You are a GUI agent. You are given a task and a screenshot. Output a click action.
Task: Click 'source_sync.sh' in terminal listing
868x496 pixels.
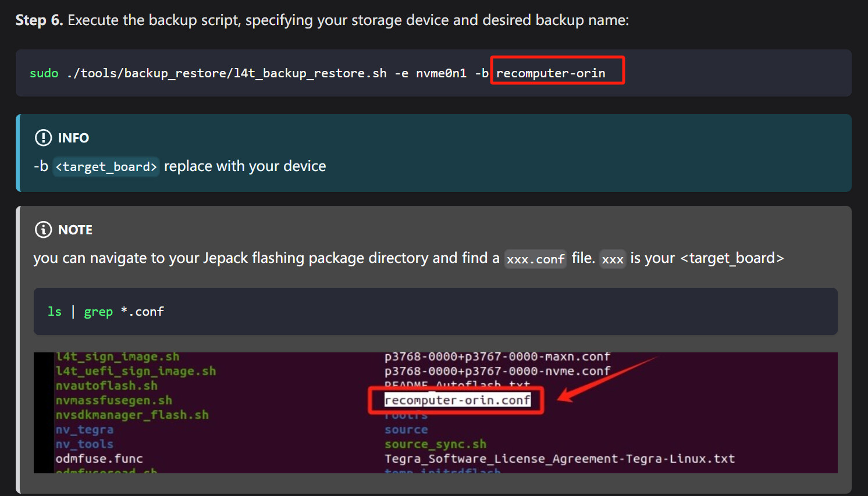pos(435,444)
